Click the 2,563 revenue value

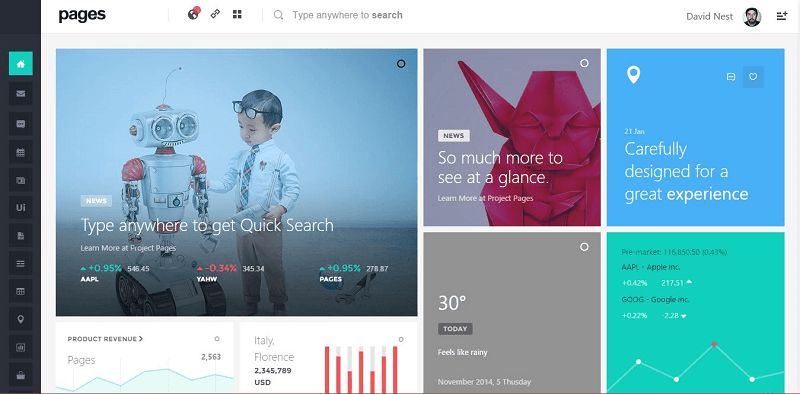(x=211, y=357)
